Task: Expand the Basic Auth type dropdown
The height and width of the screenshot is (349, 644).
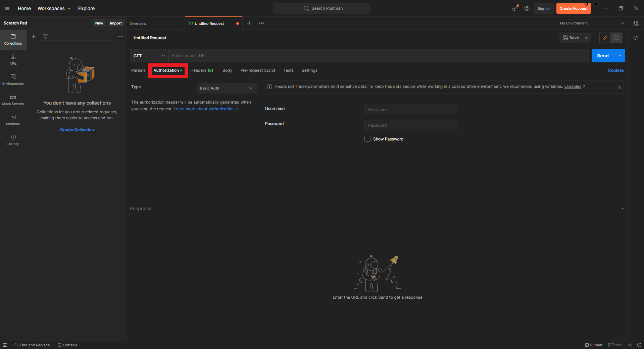Action: click(x=226, y=88)
